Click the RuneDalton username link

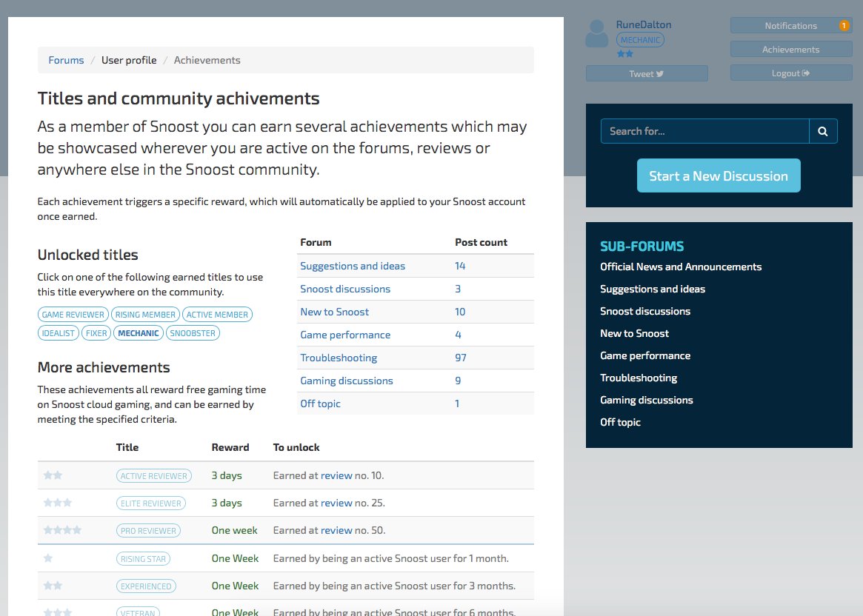click(x=644, y=24)
